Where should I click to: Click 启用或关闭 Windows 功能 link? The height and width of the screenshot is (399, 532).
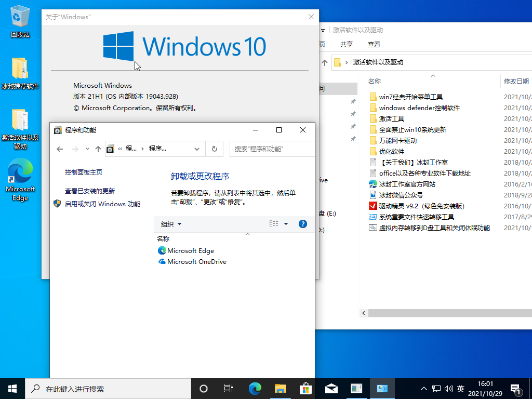tap(102, 204)
